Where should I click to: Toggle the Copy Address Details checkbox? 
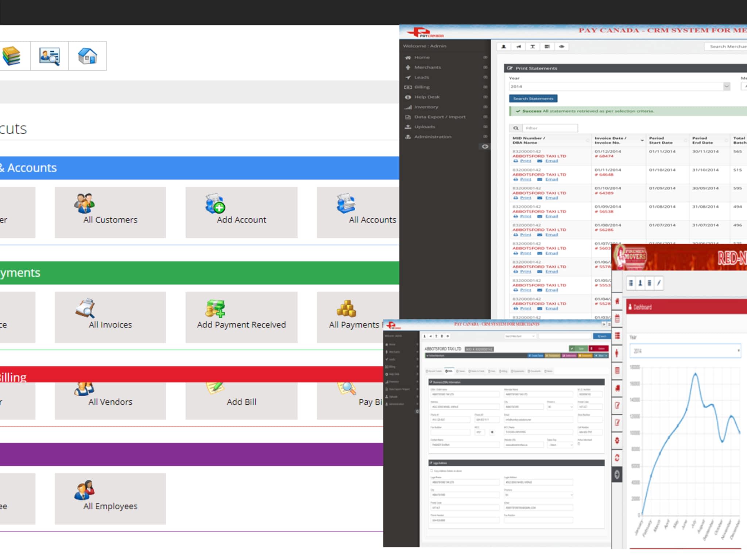click(x=431, y=471)
